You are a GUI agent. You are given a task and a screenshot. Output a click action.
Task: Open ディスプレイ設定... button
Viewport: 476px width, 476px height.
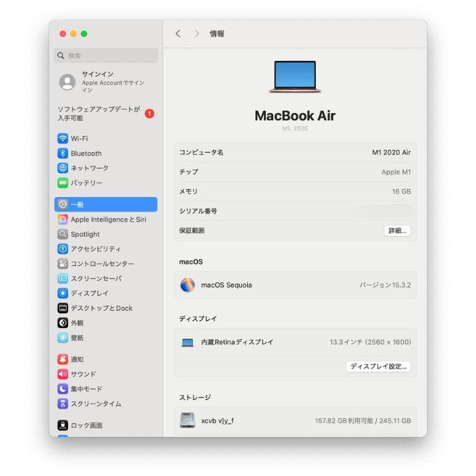click(378, 366)
